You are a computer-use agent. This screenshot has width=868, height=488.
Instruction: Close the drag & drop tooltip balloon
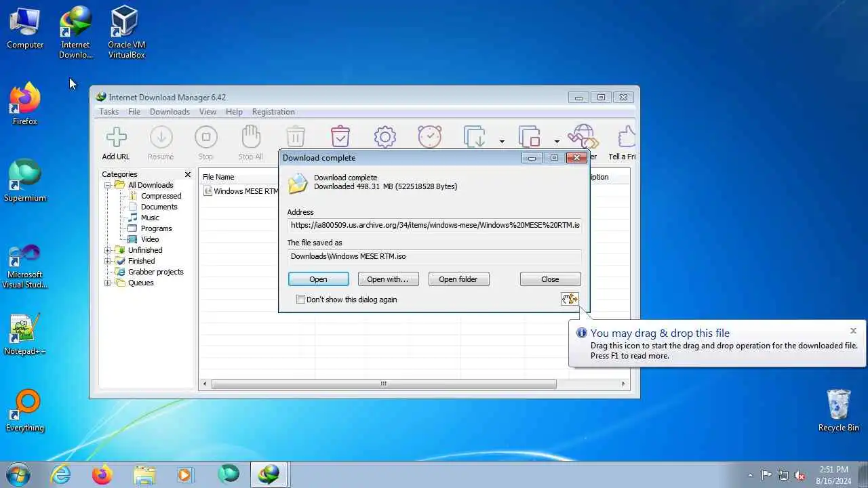[x=853, y=331]
